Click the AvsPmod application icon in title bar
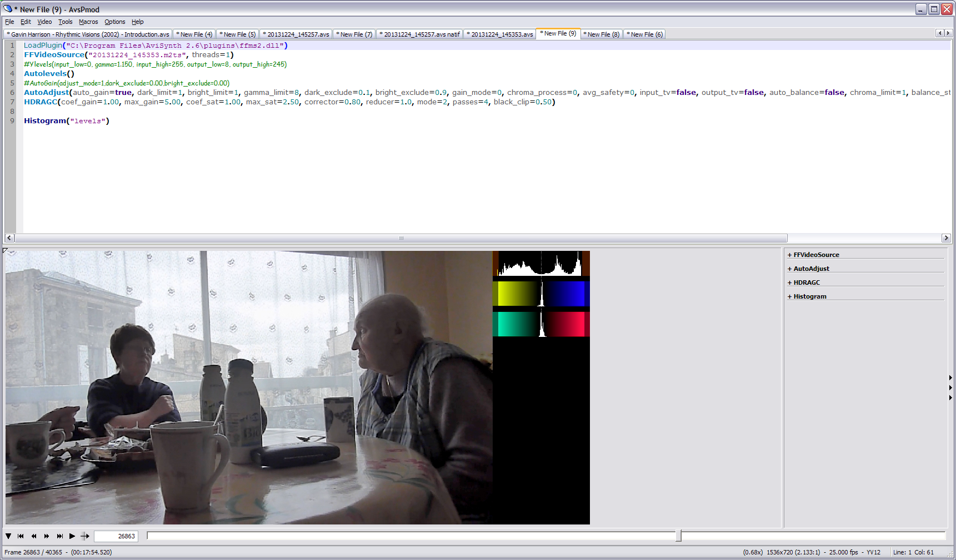956x560 pixels. [x=8, y=9]
